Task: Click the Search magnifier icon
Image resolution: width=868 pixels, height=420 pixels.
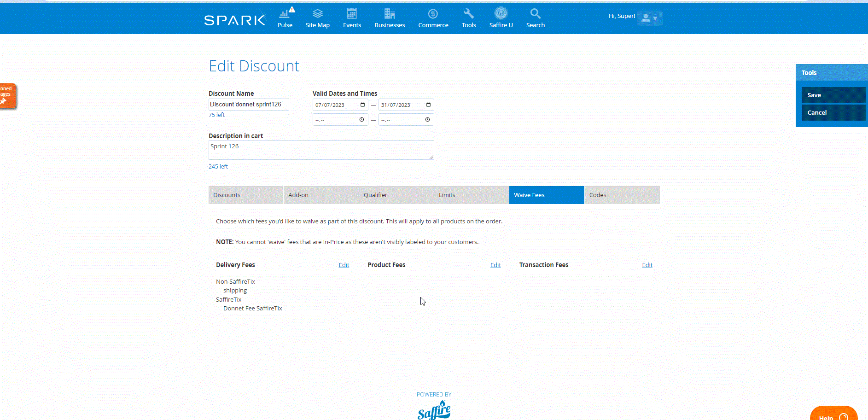Action: (535, 14)
